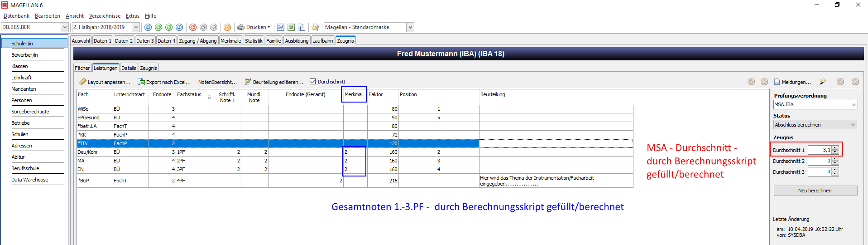This screenshot has height=245, width=868.
Task: Click the gray cancel X icon in main toolbar
Action: pos(214,27)
